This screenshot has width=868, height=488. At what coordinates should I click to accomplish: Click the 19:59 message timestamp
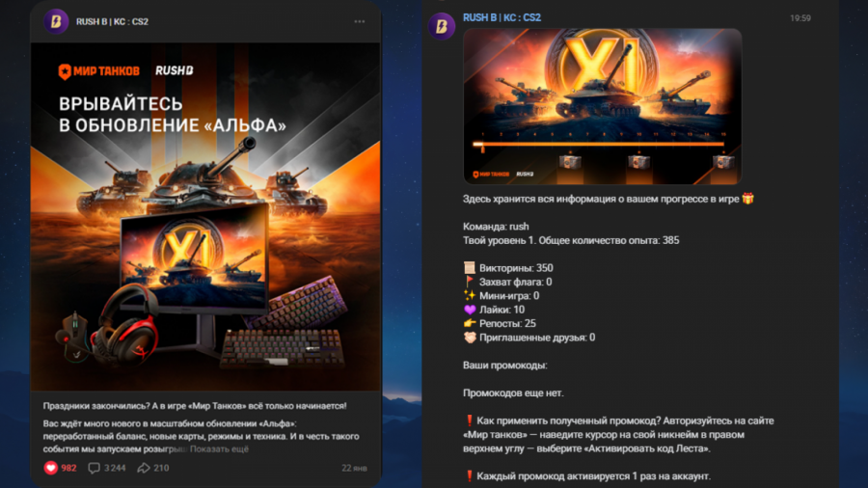(800, 18)
